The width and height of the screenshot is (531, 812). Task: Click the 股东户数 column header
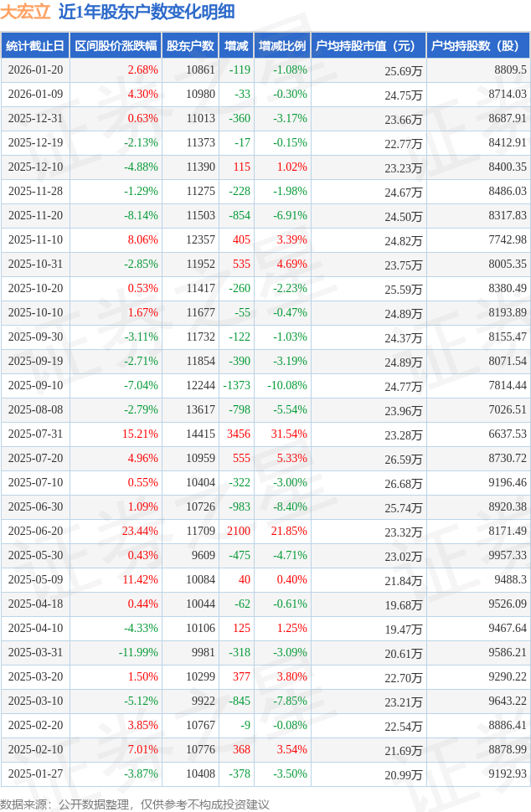click(x=190, y=46)
